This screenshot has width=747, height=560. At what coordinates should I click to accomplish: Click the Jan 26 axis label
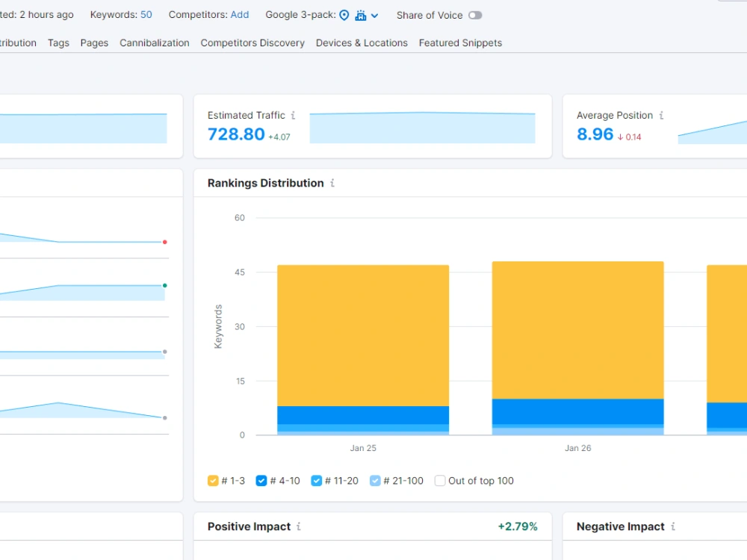(x=578, y=448)
